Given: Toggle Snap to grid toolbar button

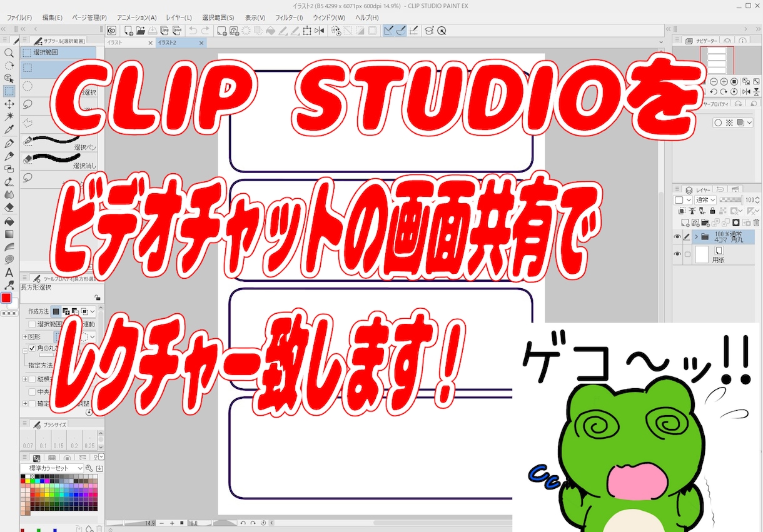Looking at the screenshot, I should (413, 30).
